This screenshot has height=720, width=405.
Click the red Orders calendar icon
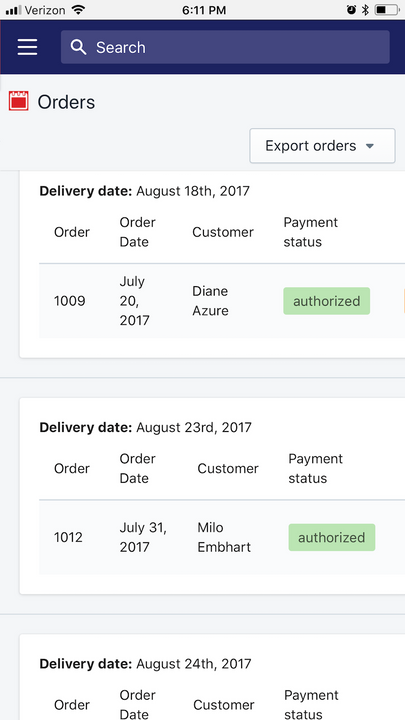[x=18, y=101]
